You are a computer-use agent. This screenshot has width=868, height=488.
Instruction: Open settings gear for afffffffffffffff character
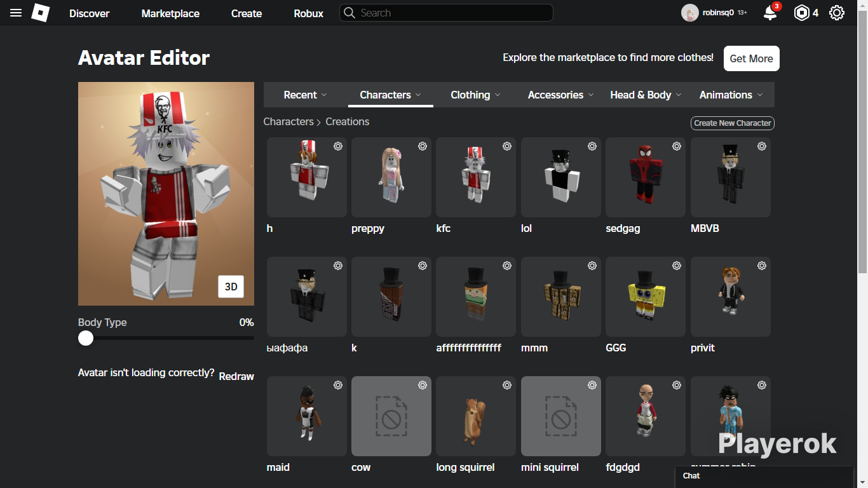pyautogui.click(x=507, y=266)
